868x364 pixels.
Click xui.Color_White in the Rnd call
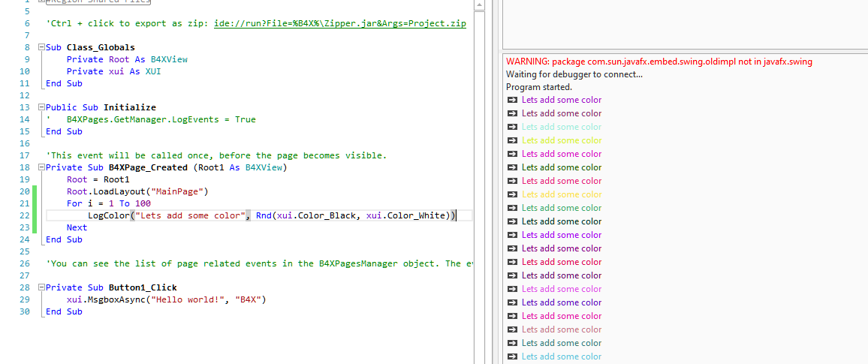click(405, 215)
